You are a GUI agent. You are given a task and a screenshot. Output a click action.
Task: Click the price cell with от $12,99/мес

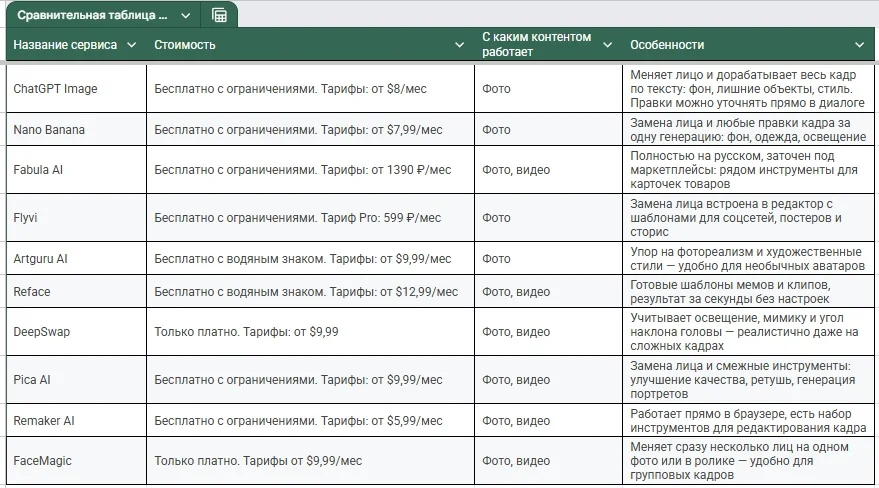[311, 291]
